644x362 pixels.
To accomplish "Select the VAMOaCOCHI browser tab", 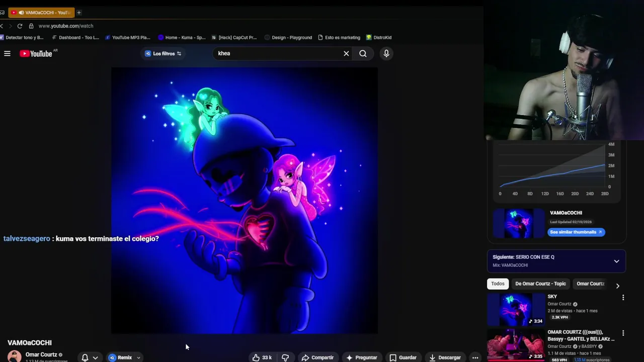I will click(x=41, y=13).
